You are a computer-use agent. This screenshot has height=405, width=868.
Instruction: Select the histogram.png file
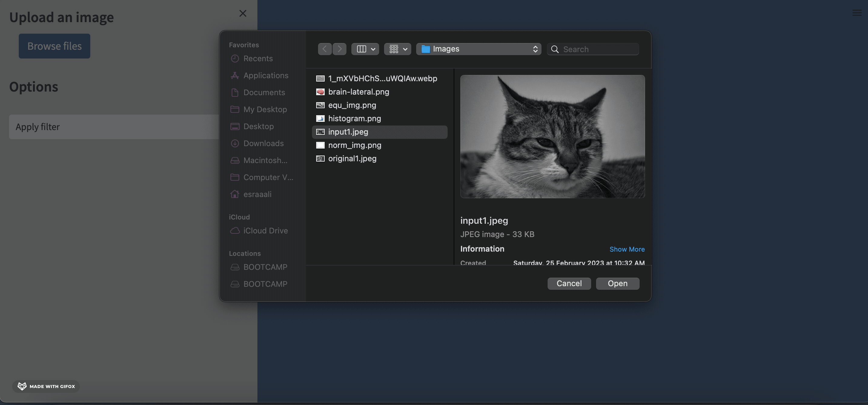click(x=354, y=118)
